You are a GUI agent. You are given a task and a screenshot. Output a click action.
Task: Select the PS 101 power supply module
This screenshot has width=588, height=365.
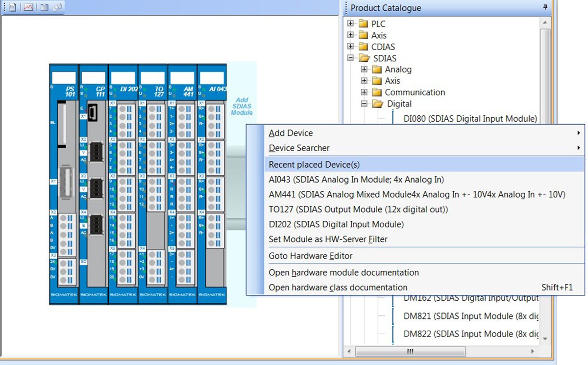tap(64, 184)
